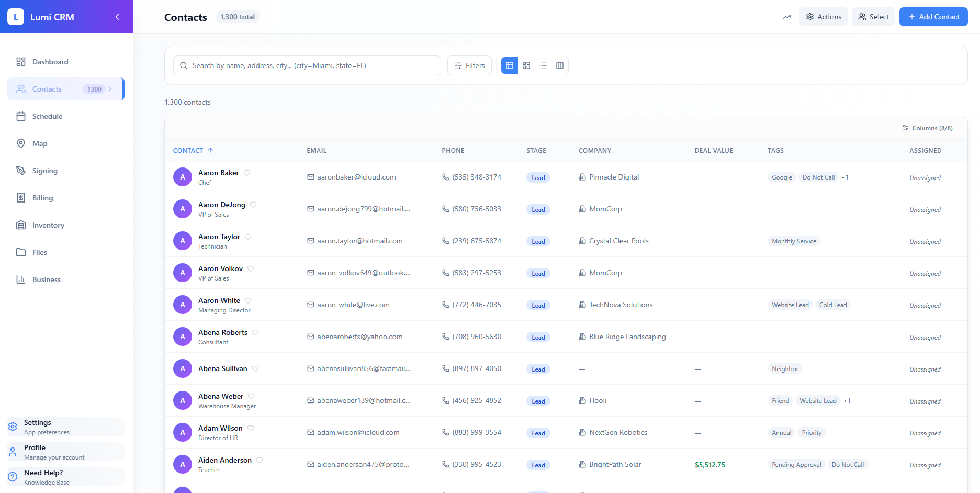Add a new contact
Screen dimensions: 980x493
tap(933, 16)
